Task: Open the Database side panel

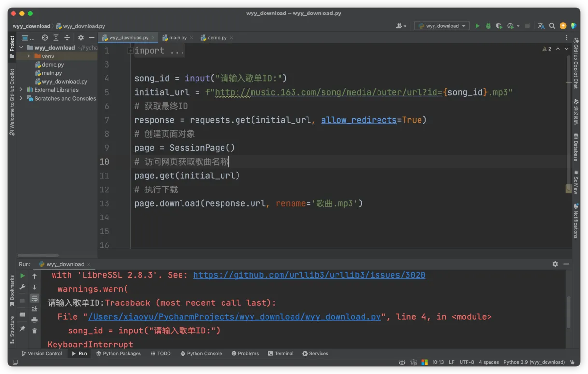Action: point(576,147)
